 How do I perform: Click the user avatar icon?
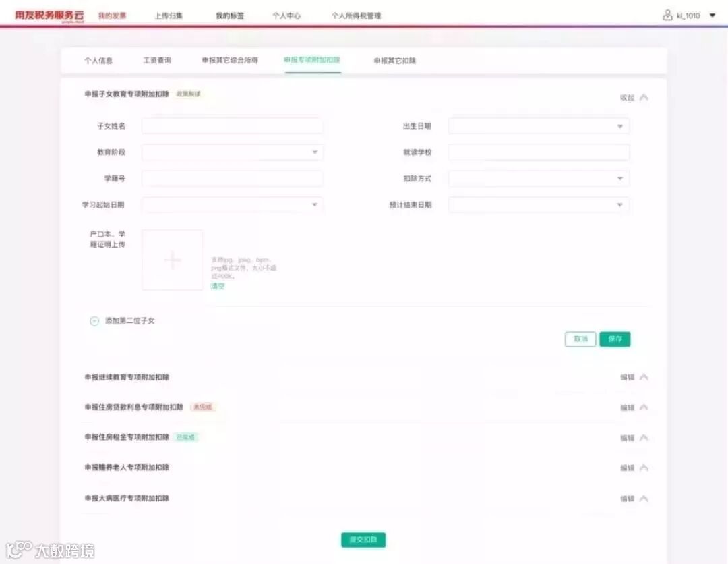click(x=667, y=16)
